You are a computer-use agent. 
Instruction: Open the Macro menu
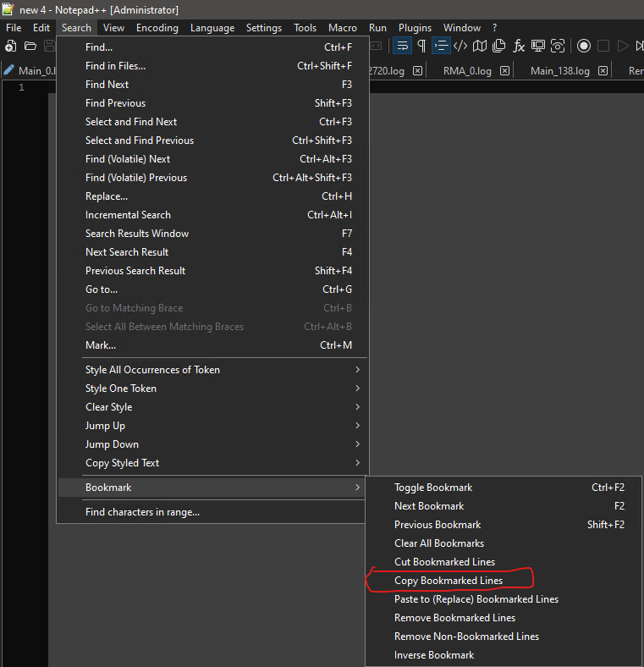(x=343, y=28)
